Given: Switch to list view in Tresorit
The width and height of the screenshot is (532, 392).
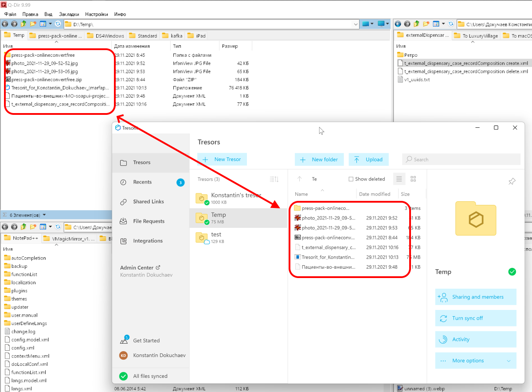Looking at the screenshot, I should (399, 179).
